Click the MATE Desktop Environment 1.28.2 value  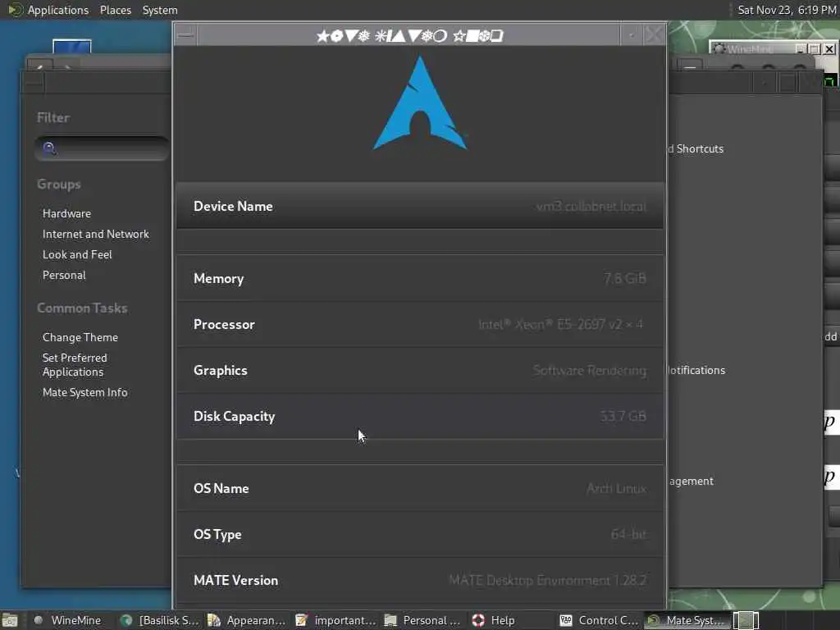pos(547,581)
